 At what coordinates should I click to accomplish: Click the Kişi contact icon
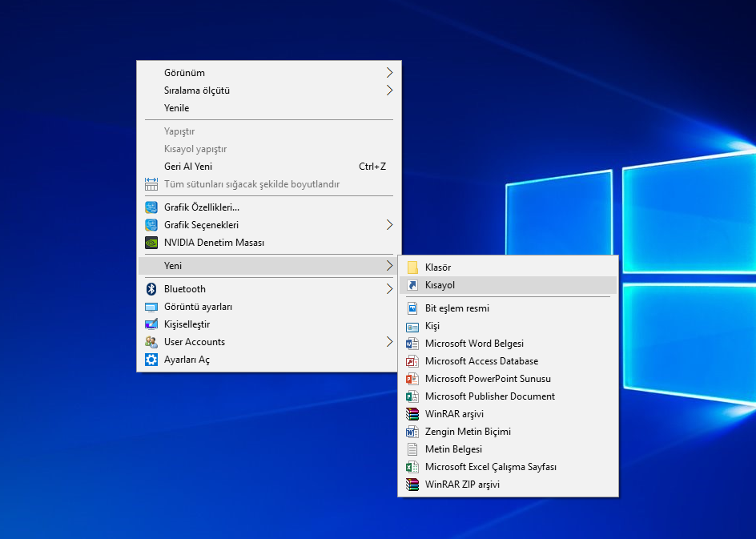point(412,328)
